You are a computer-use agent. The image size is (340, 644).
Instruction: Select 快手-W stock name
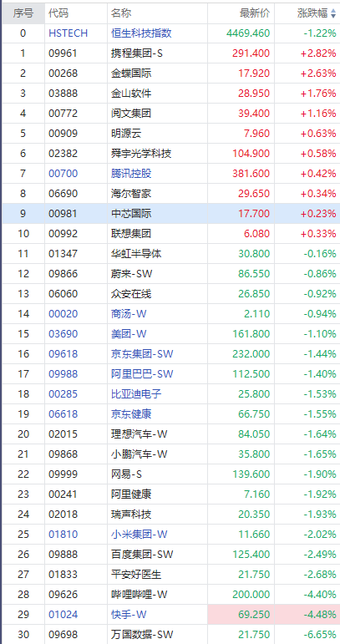[x=129, y=615]
